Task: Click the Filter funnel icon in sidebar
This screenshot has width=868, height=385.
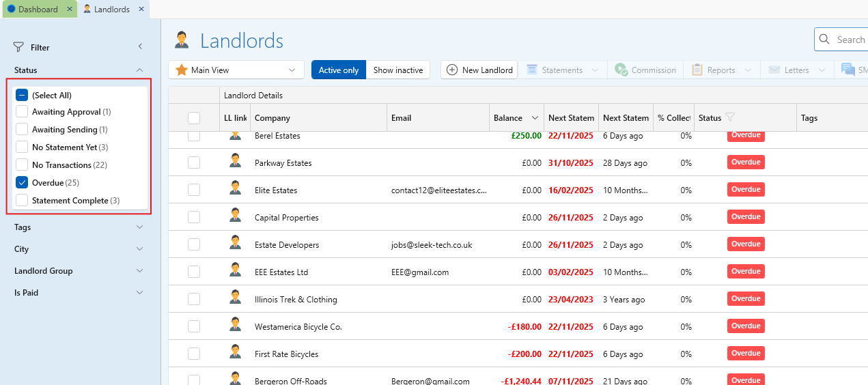Action: coord(19,47)
